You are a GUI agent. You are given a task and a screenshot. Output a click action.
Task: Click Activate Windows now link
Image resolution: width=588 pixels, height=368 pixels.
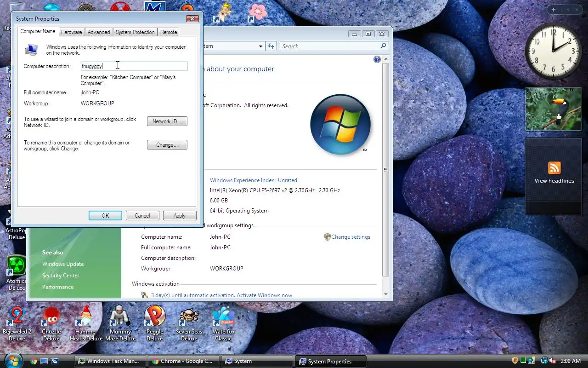point(264,295)
